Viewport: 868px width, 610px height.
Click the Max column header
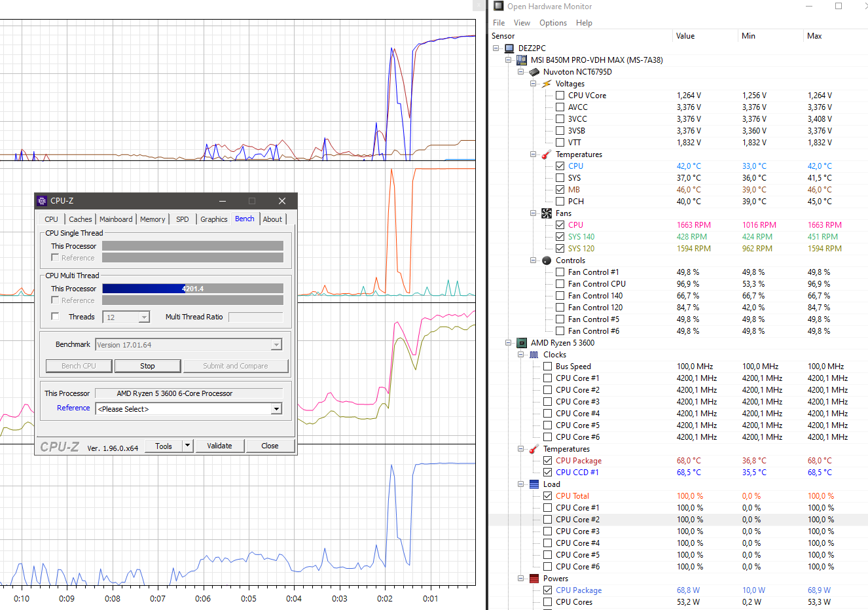pyautogui.click(x=836, y=36)
